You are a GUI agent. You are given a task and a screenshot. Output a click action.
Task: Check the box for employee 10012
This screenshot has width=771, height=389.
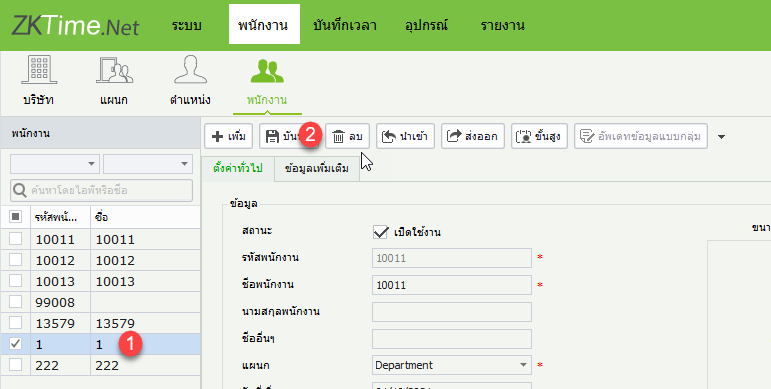point(16,260)
